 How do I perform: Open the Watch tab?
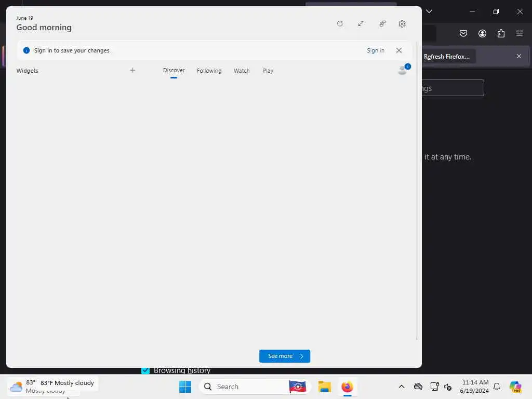click(x=242, y=71)
